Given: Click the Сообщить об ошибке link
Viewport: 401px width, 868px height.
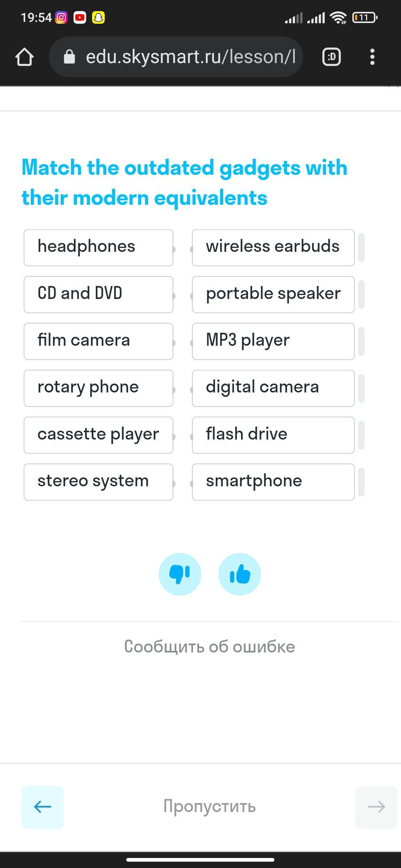Looking at the screenshot, I should pos(209,647).
